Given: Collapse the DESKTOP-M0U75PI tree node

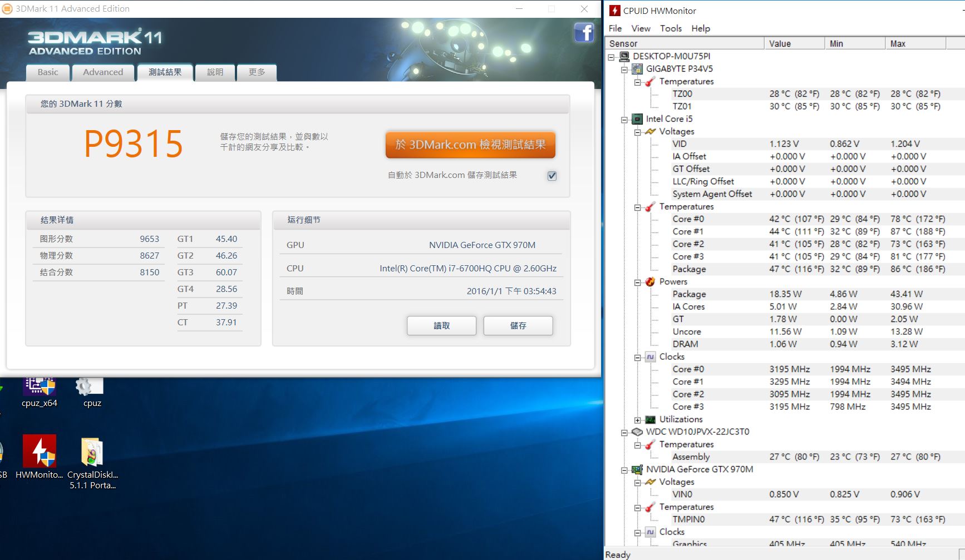Looking at the screenshot, I should [611, 57].
